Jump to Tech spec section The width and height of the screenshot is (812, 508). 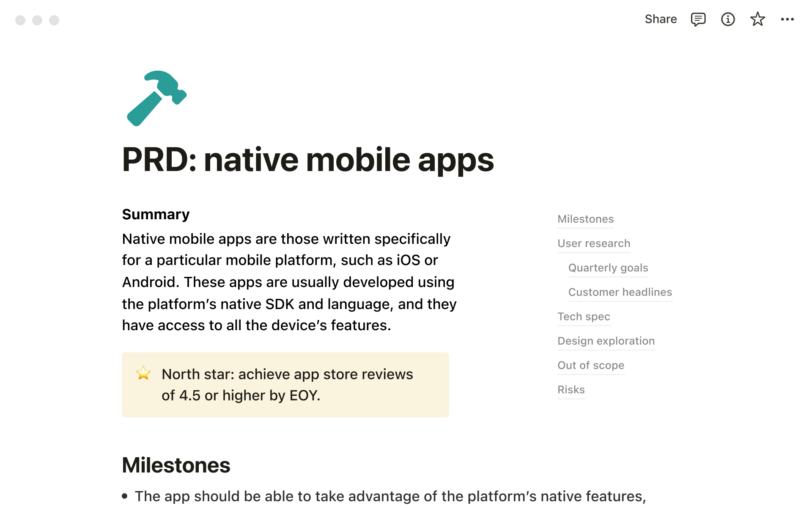coord(583,317)
